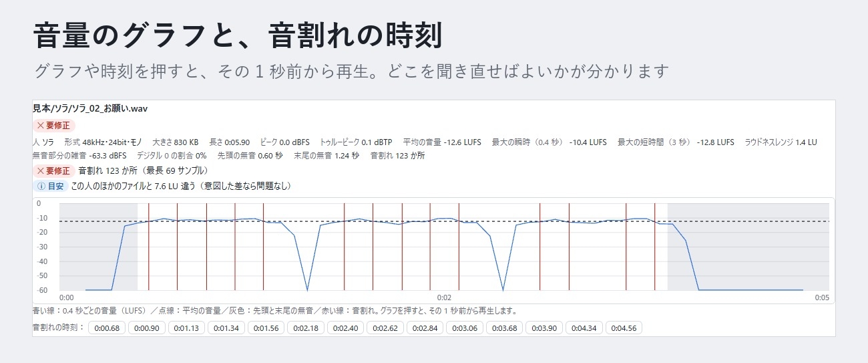The height and width of the screenshot is (363, 868).
Task: Open the 0:01.56 clipping timestamp
Action: click(x=266, y=328)
